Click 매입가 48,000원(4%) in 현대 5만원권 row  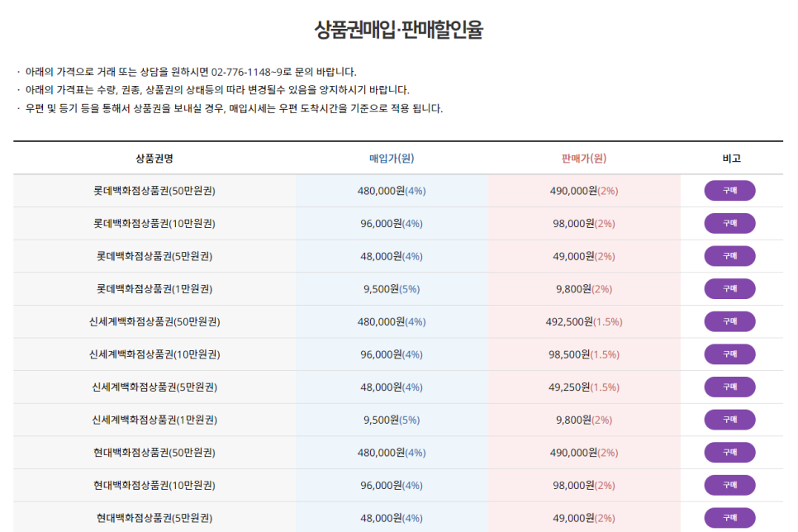[392, 518]
